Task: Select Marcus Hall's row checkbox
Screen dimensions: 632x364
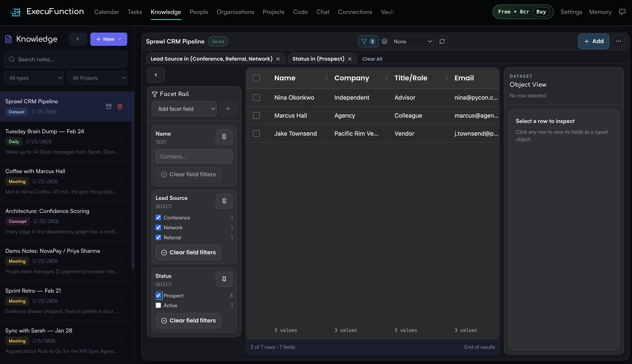Action: (x=256, y=115)
